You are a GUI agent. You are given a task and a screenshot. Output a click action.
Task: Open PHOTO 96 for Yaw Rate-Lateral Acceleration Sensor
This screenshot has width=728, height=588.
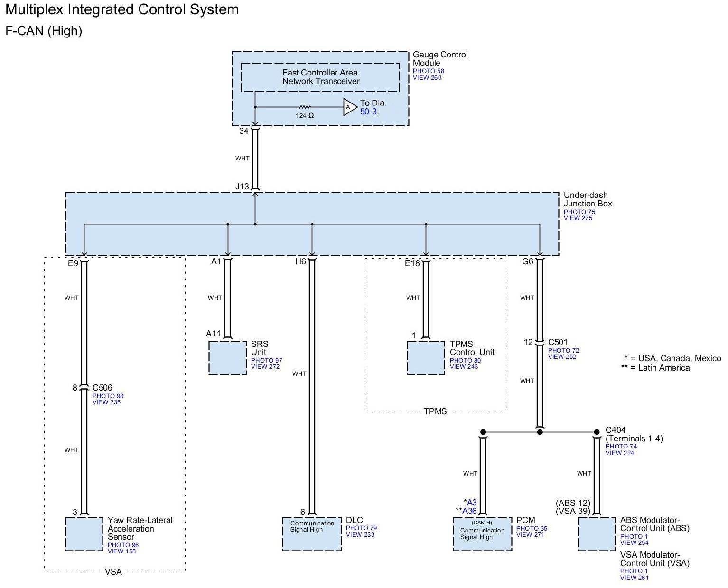pyautogui.click(x=123, y=545)
